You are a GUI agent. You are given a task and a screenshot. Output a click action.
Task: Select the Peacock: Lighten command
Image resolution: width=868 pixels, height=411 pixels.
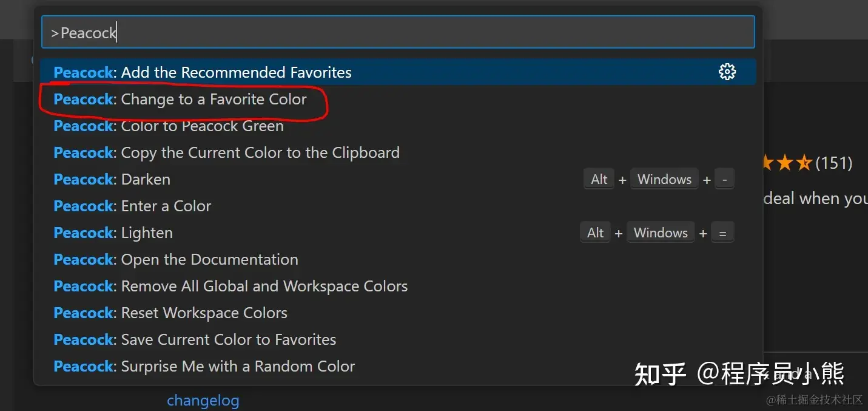(x=398, y=233)
